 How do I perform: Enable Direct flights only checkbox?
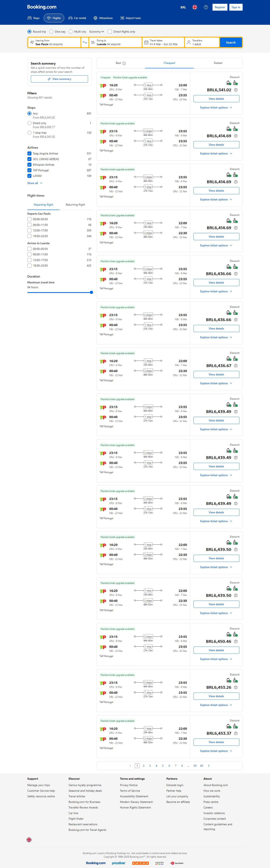[110, 32]
